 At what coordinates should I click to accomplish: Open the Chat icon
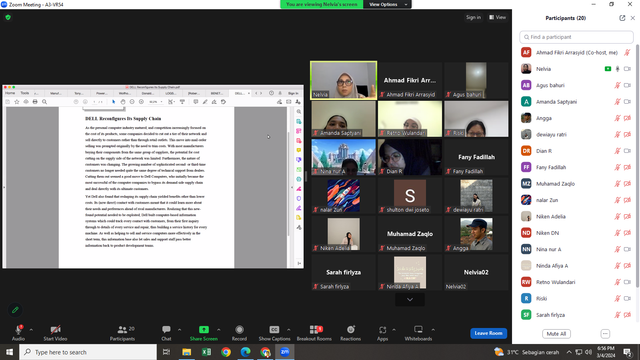tap(166, 329)
